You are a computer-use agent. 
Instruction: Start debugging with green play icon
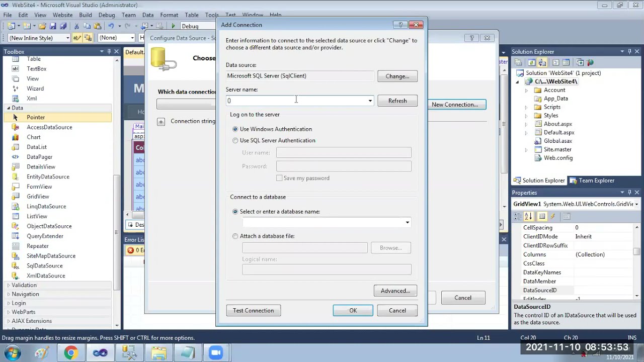pyautogui.click(x=174, y=26)
